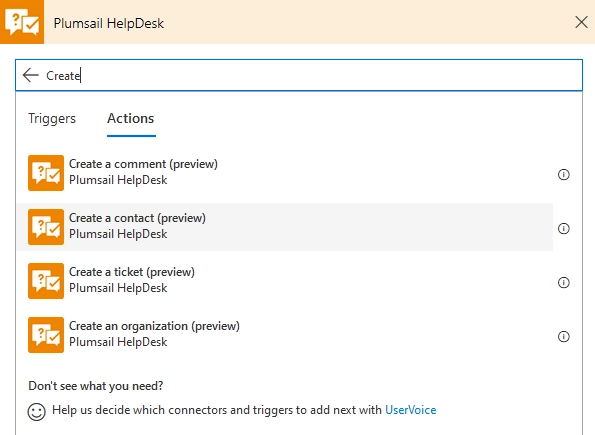The height and width of the screenshot is (435, 595).
Task: Go back using the arrow in search box
Action: click(x=31, y=75)
